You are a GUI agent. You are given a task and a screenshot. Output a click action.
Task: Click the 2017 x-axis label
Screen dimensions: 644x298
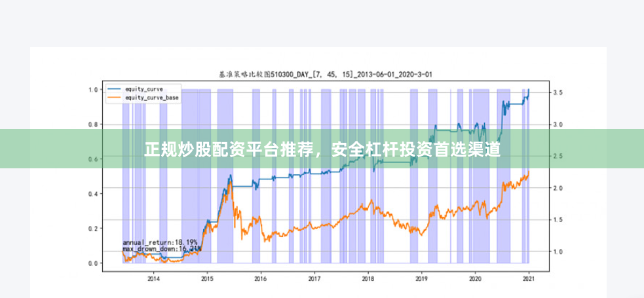pyautogui.click(x=314, y=279)
